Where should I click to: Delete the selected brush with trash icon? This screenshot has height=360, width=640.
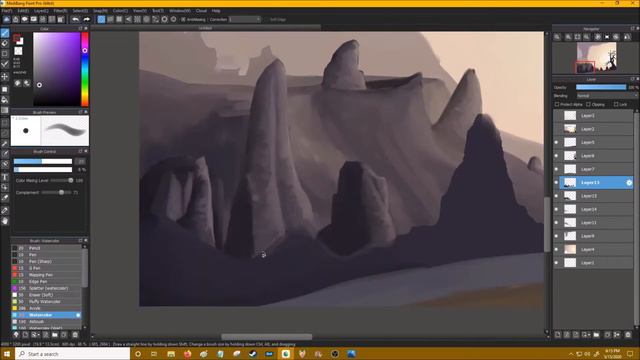(x=75, y=335)
